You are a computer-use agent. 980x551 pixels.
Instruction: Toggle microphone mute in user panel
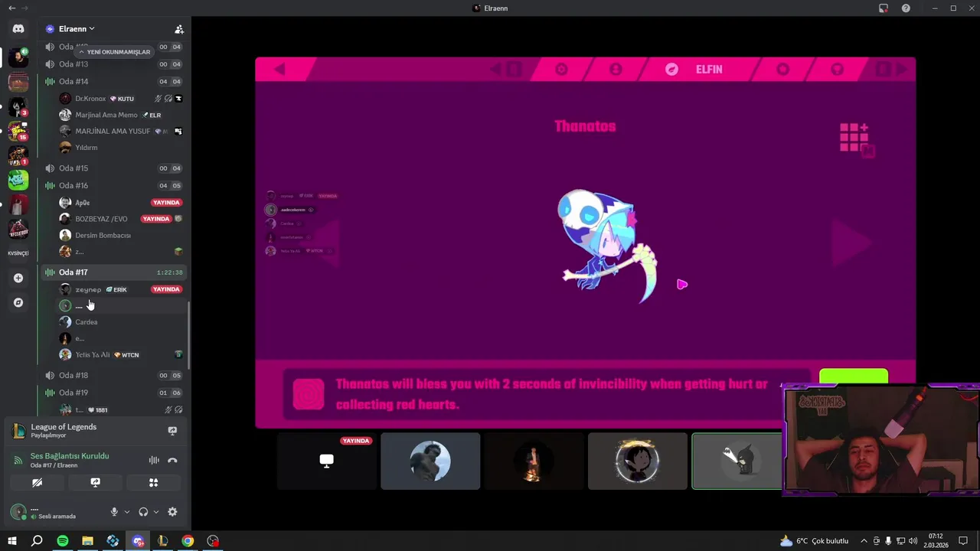click(x=114, y=512)
